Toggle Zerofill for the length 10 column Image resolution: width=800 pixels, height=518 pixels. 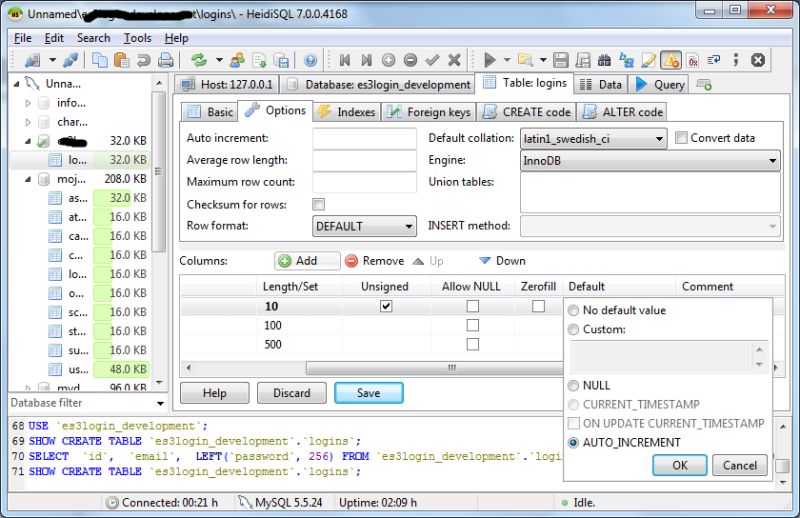click(x=538, y=306)
